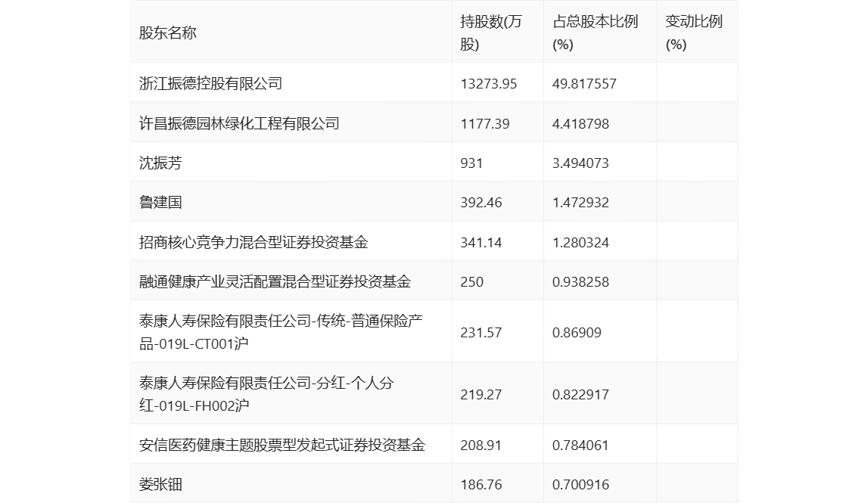Click the 占总股本比例(%) column header
This screenshot has height=503, width=868.
tap(595, 33)
